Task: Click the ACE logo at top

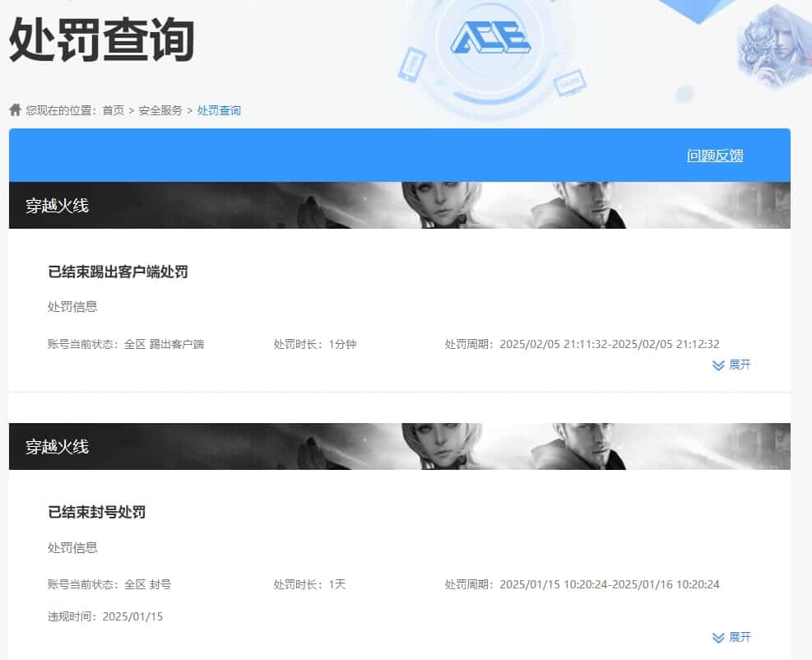Action: (490, 38)
